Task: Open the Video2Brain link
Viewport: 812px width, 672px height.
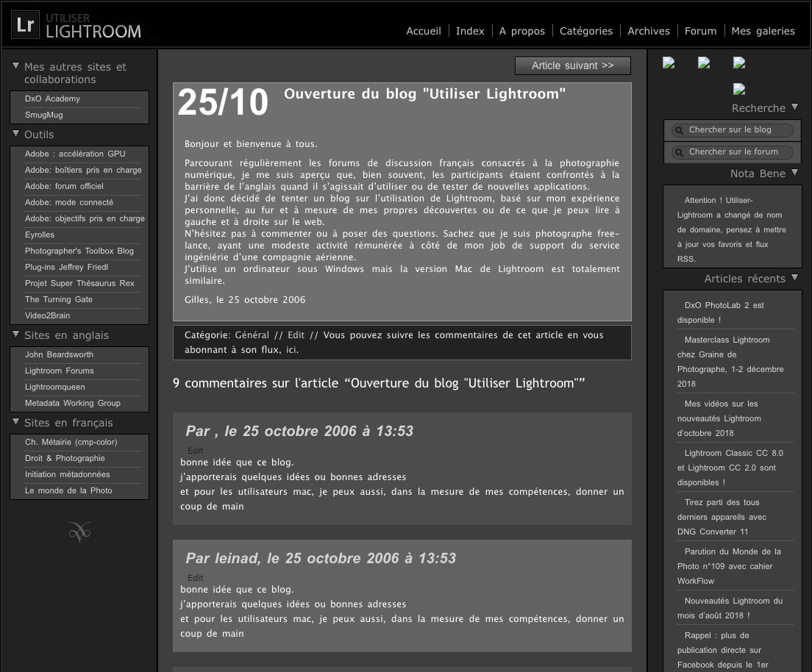Action: [x=47, y=315]
